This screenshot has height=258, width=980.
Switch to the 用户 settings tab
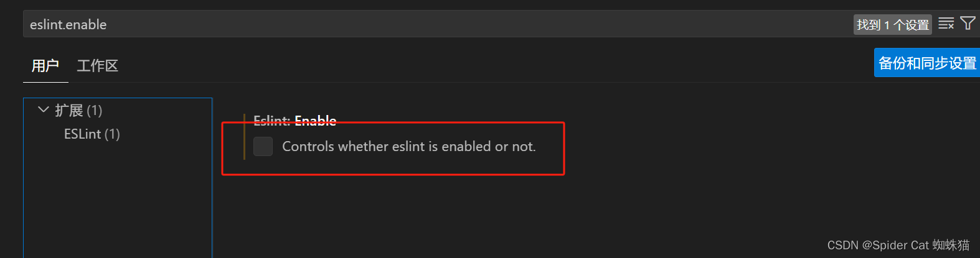pyautogui.click(x=45, y=65)
